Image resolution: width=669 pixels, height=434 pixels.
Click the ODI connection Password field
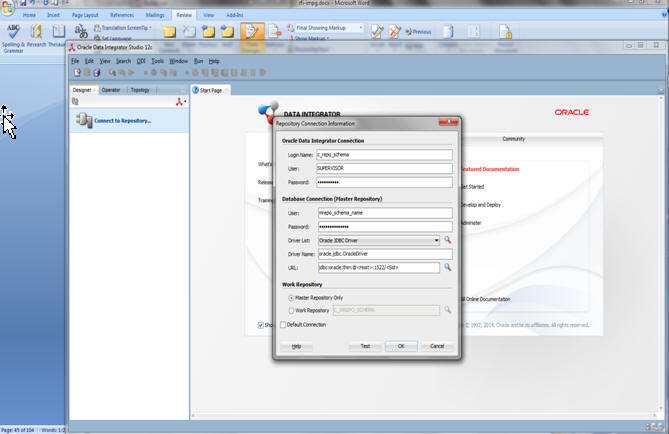coord(384,182)
